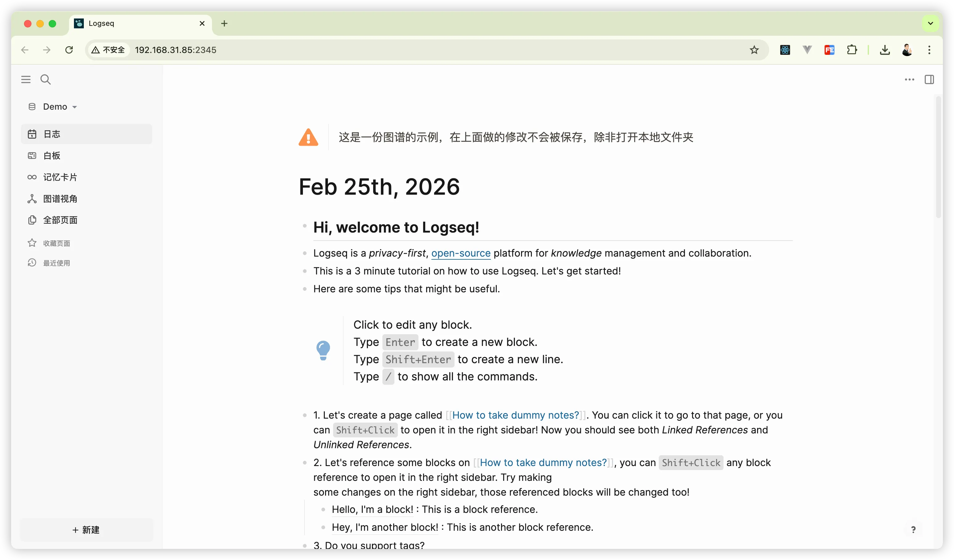
Task: Click the text 'Click to edit any block.'
Action: [413, 325]
